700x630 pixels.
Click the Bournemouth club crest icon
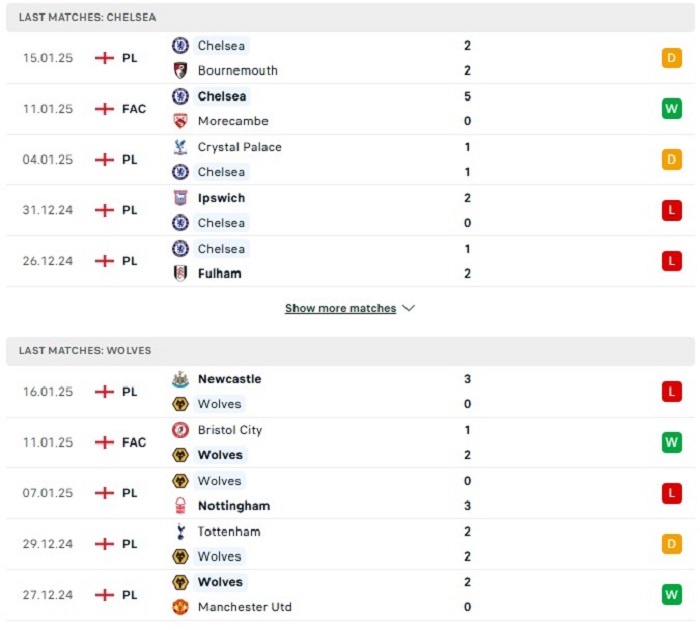(x=180, y=71)
